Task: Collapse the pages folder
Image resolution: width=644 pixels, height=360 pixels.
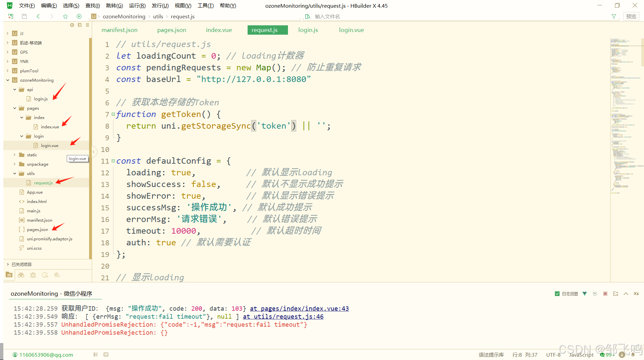Action: coord(15,108)
